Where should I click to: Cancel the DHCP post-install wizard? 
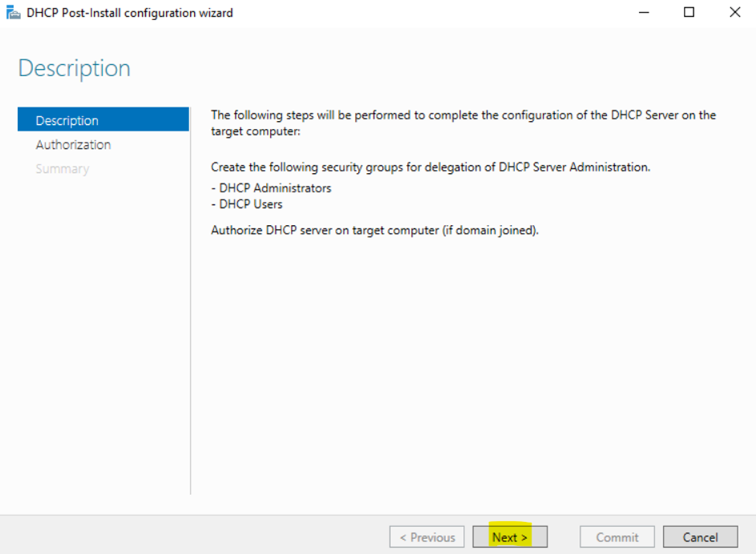700,537
